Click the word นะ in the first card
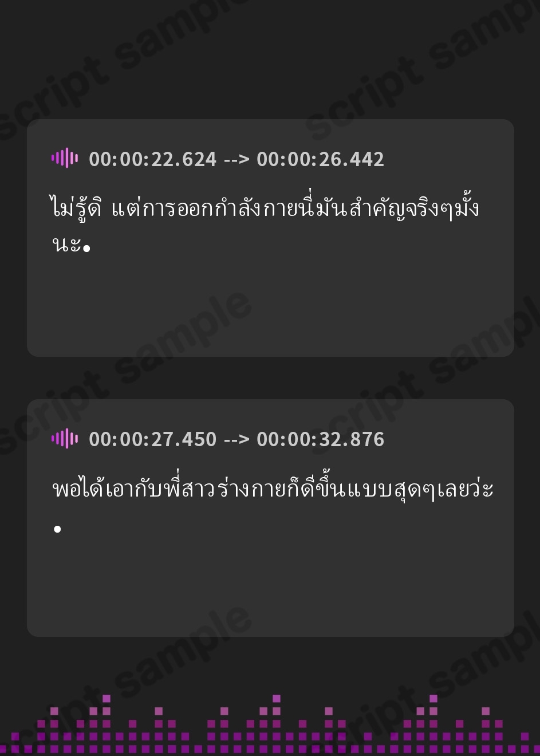Screen dimensions: 540x756 point(66,245)
